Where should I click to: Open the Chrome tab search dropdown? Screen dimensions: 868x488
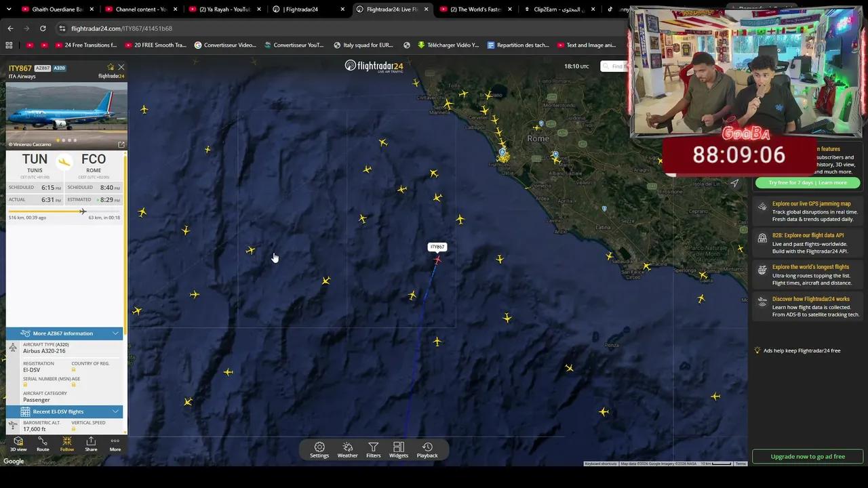point(9,9)
